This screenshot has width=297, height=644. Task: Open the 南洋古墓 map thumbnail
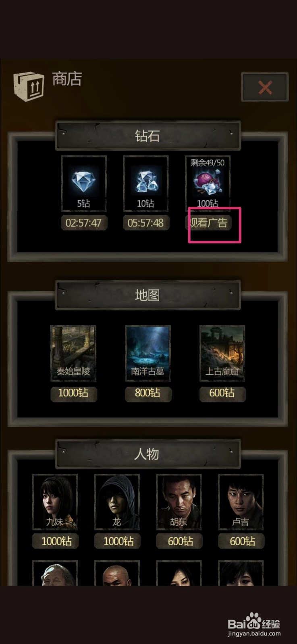pos(148,353)
